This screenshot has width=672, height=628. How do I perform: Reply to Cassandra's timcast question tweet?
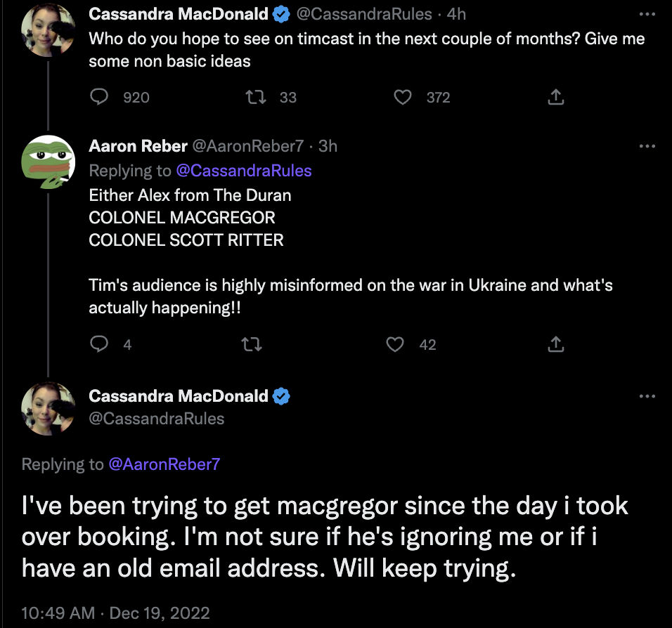pyautogui.click(x=100, y=97)
